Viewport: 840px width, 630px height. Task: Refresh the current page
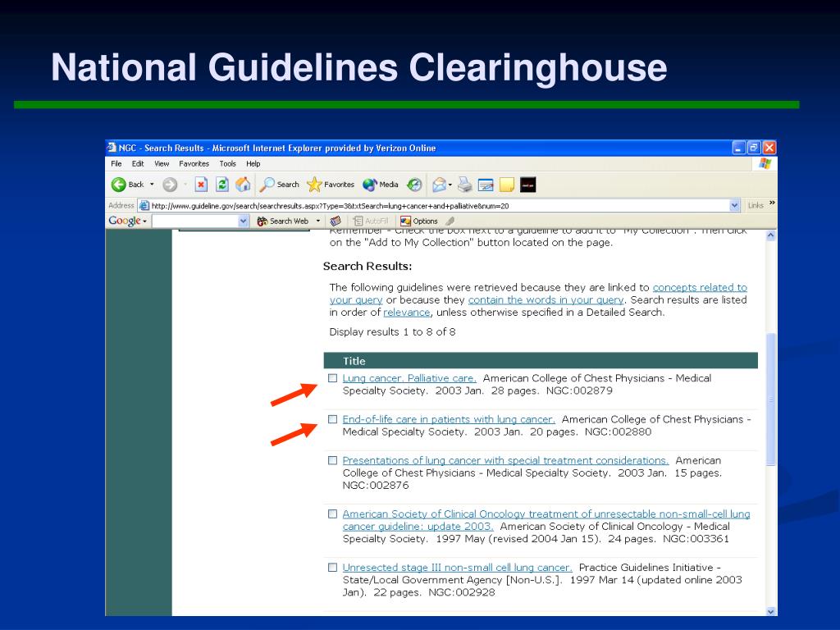[221, 185]
